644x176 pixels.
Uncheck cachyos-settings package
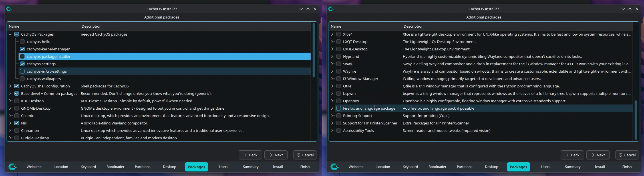point(22,64)
